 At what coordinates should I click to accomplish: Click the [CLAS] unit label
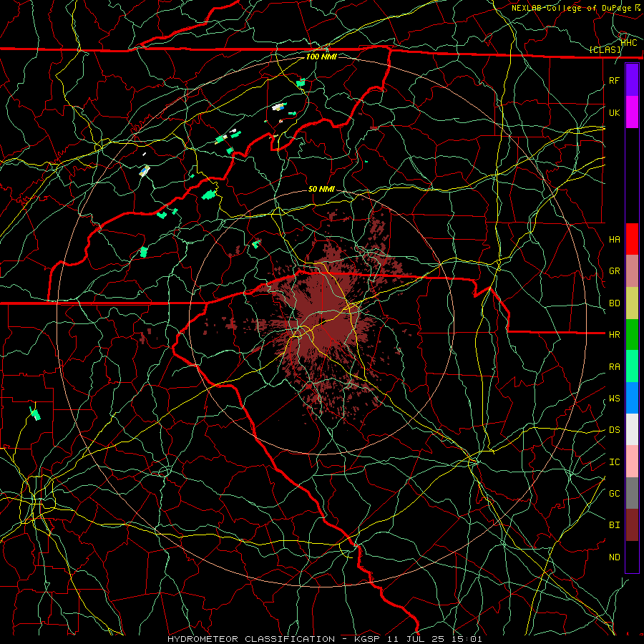(605, 50)
